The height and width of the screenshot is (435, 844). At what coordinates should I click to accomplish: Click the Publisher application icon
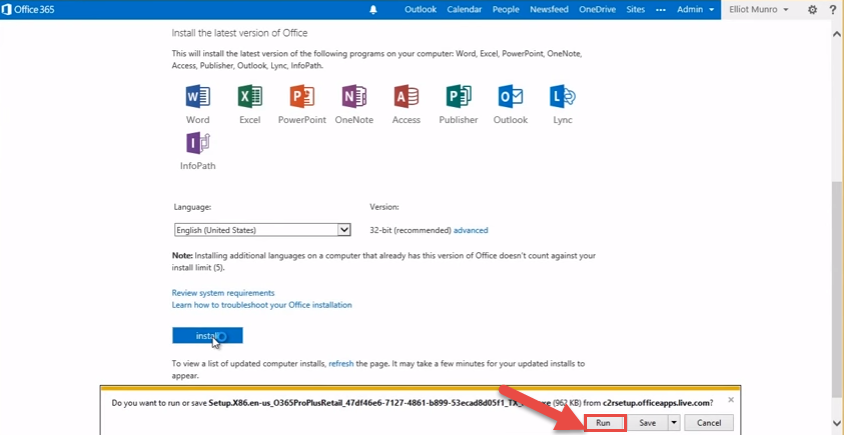(459, 96)
